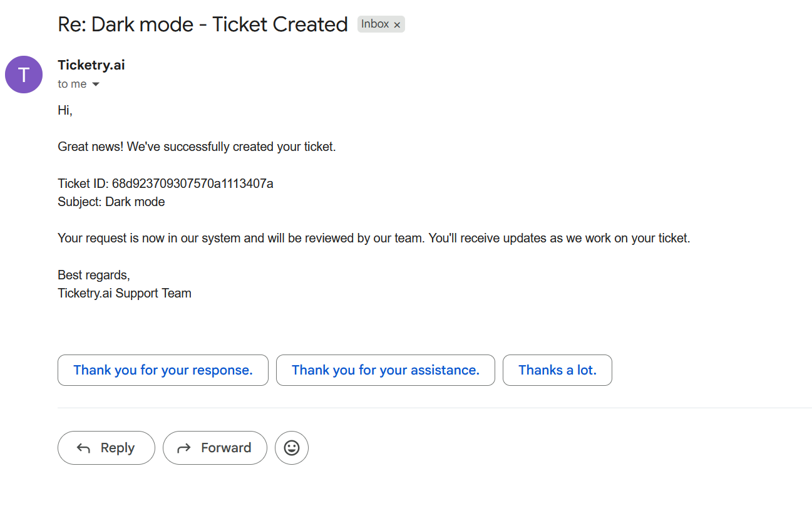
Task: Click the Ticketry.ai sender name
Action: 91,65
